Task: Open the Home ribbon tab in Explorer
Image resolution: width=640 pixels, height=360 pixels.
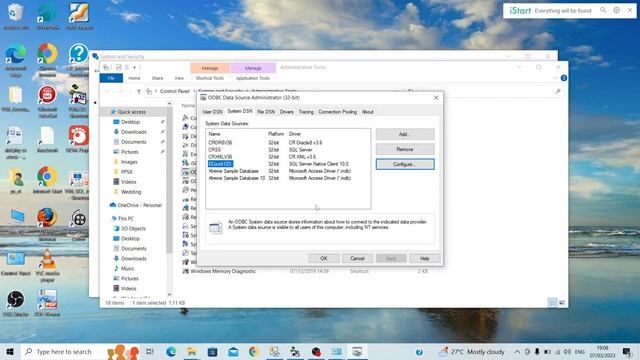Action: 134,78
